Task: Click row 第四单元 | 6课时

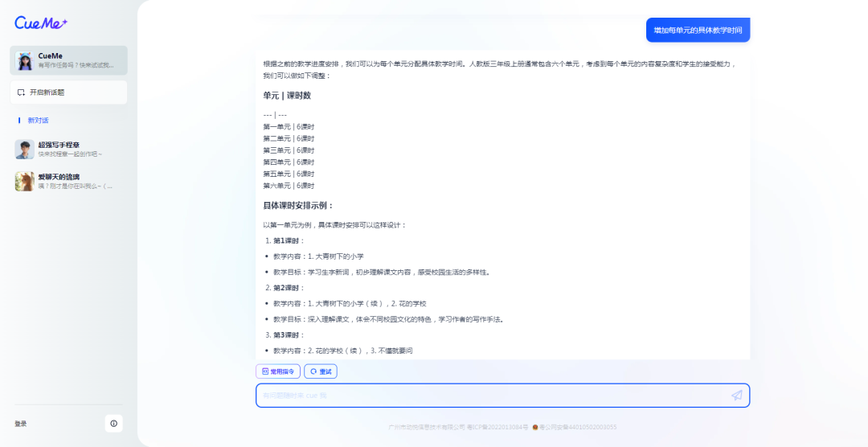Action: click(x=289, y=162)
